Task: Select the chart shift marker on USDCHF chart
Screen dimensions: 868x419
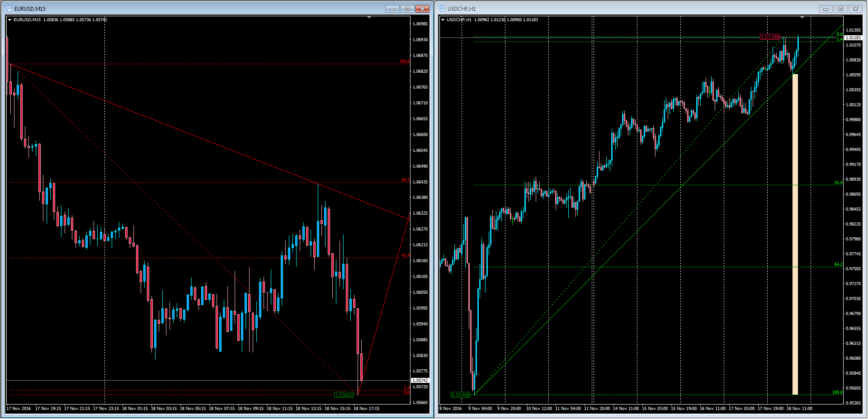Action: 802,17
